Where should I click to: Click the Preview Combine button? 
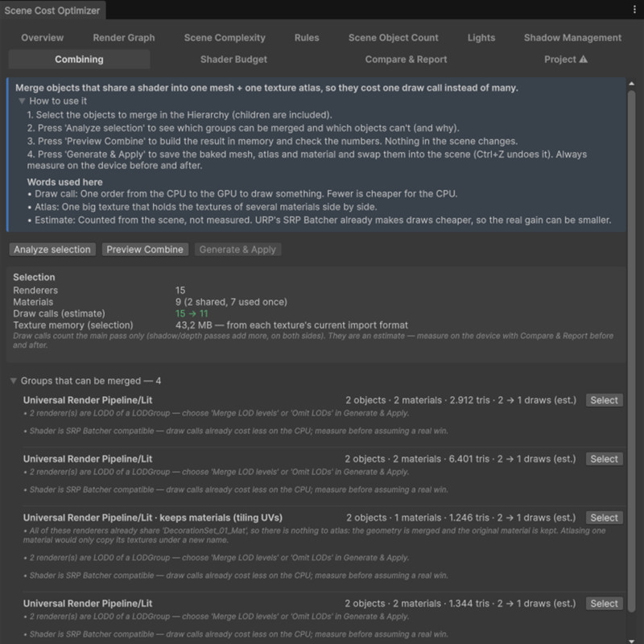[x=145, y=250]
